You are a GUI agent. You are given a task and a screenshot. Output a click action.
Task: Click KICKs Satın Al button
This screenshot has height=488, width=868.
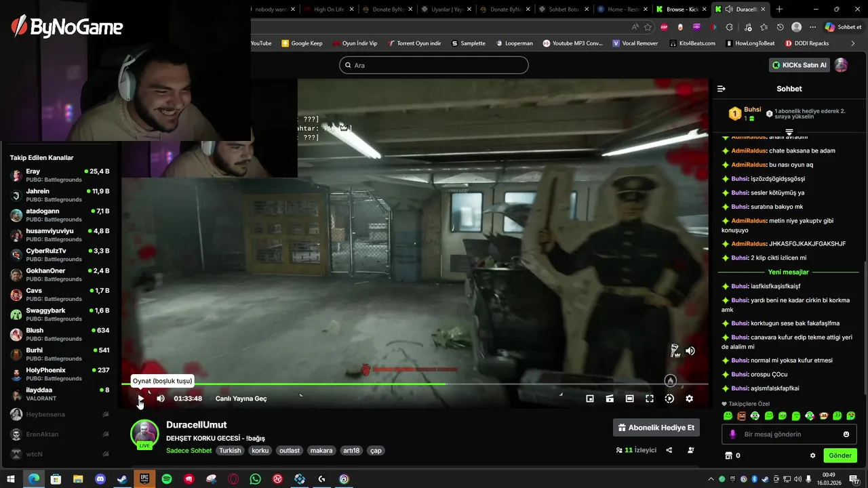point(800,65)
